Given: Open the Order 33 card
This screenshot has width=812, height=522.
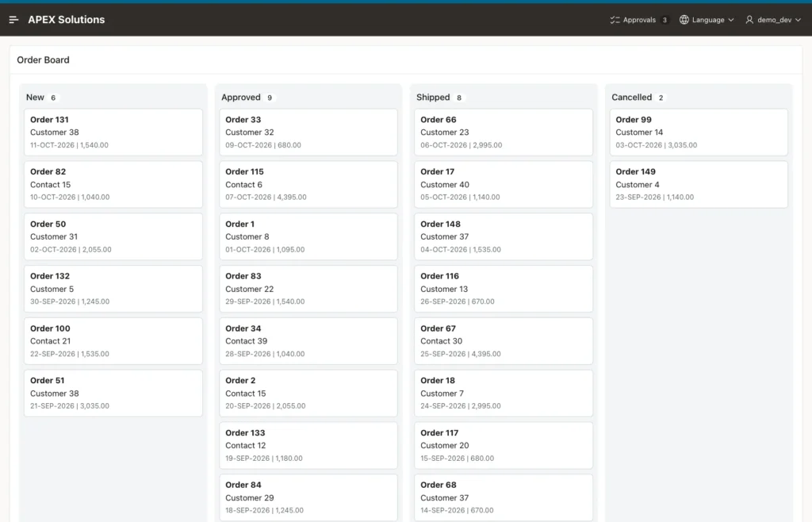Looking at the screenshot, I should (x=308, y=132).
